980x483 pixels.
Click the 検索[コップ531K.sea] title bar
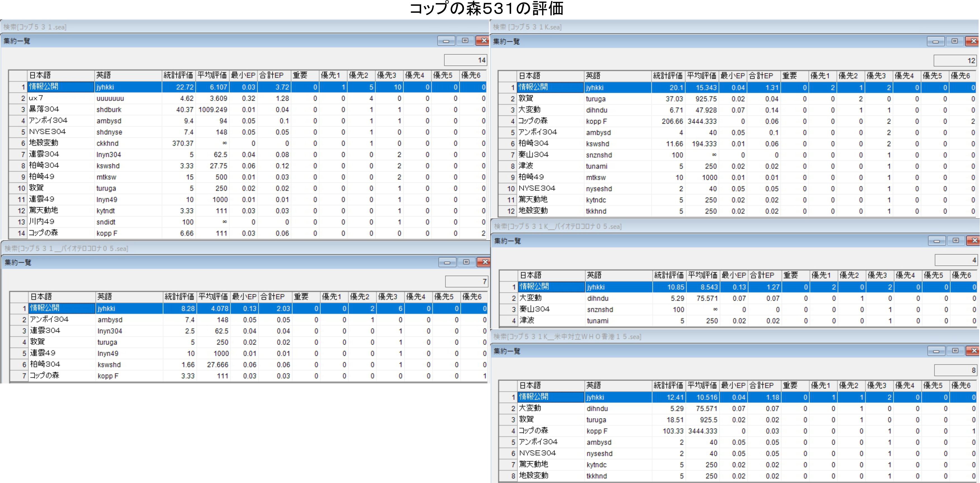coord(527,27)
